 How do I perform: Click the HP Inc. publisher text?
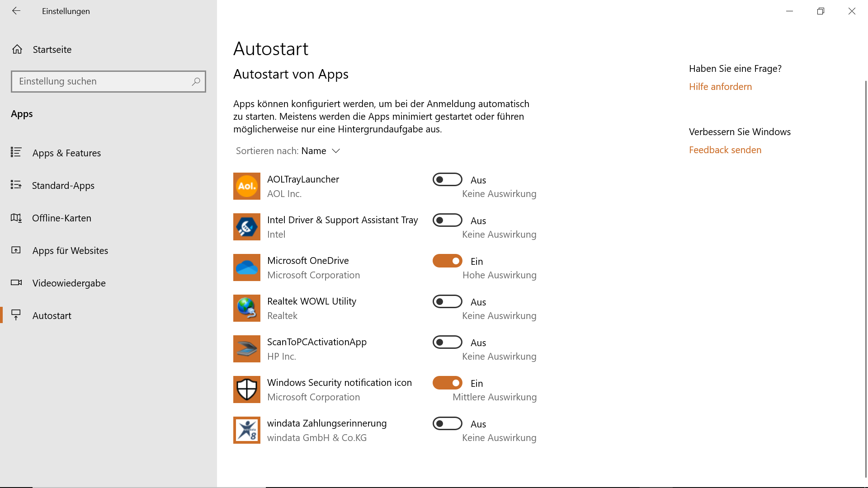click(281, 356)
